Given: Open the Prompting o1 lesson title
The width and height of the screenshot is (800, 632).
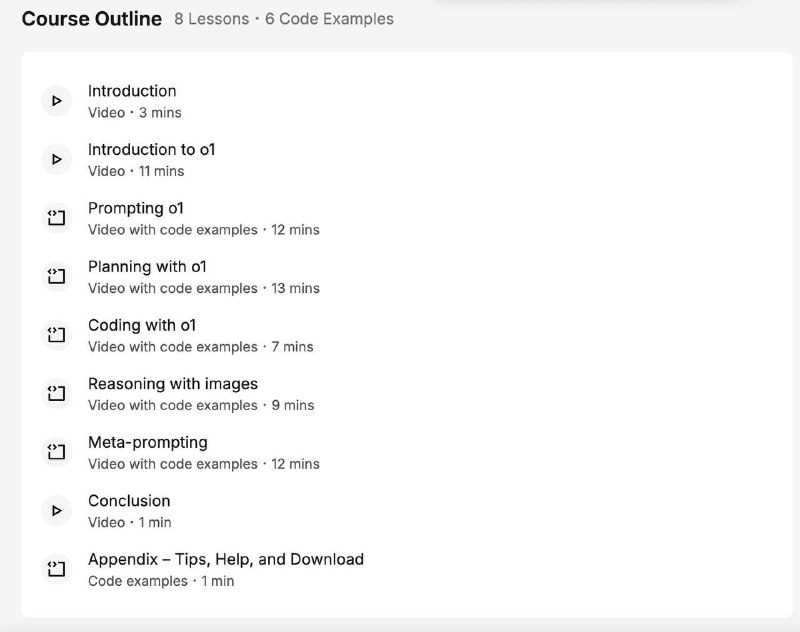Looking at the screenshot, I should (x=136, y=208).
